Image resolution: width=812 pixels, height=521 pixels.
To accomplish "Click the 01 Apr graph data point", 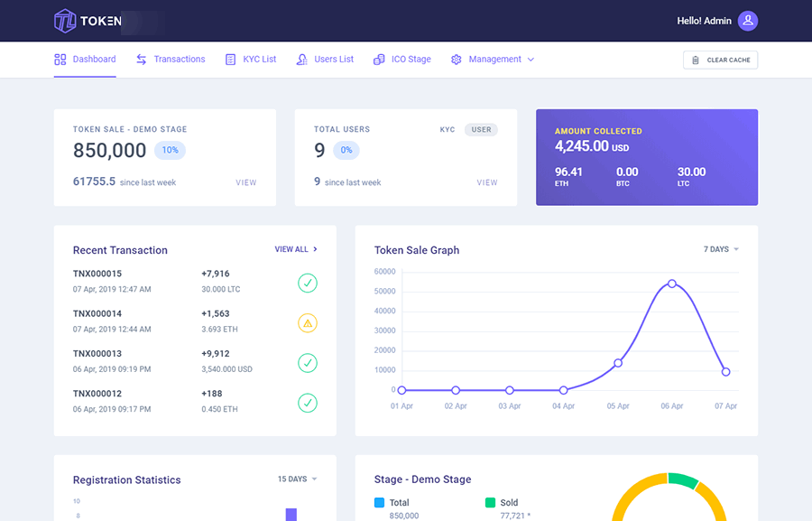I will (x=401, y=390).
